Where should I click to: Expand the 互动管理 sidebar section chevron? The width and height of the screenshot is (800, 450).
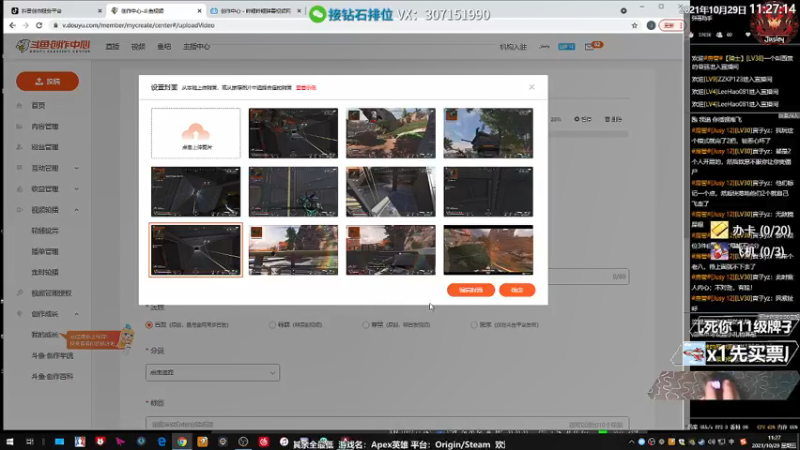tap(77, 168)
